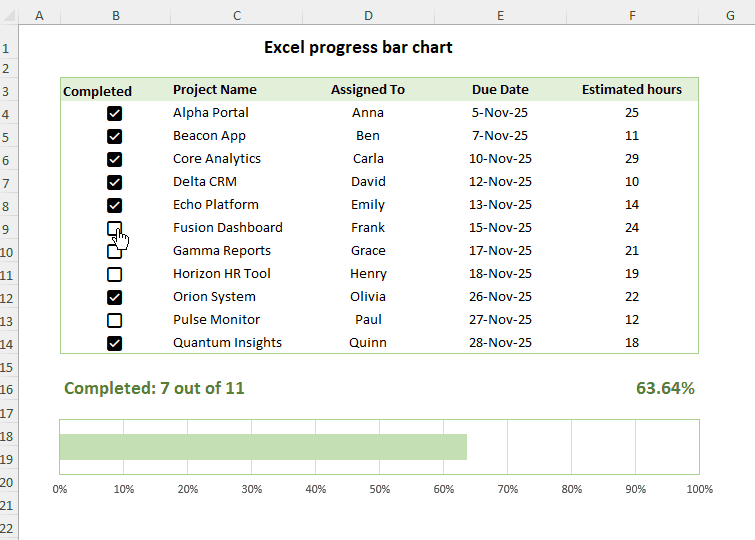Select column C header
755x540 pixels.
tap(236, 15)
